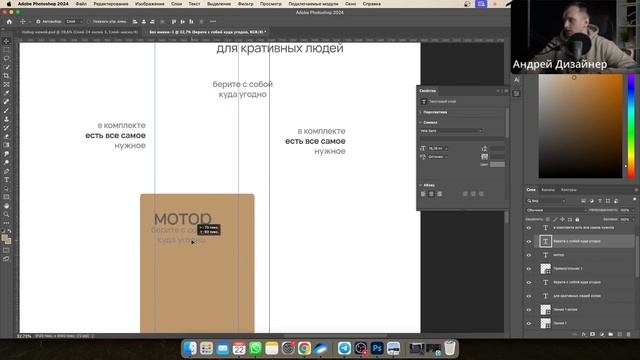This screenshot has width=640, height=360.
Task: Switch to the Каналы tab
Action: click(x=548, y=190)
